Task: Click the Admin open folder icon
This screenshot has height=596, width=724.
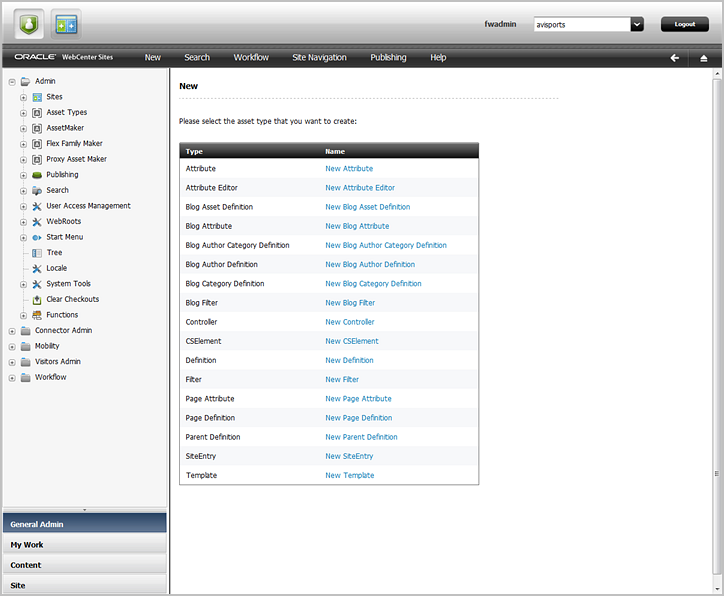Action: (26, 82)
